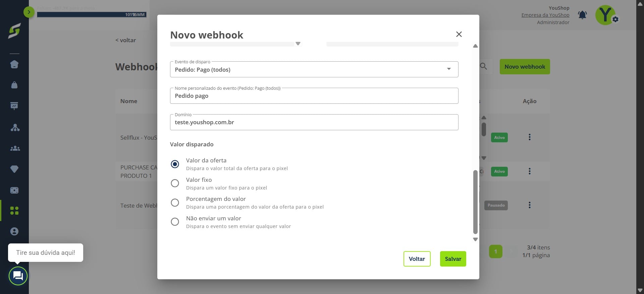Click the Sellflux logo in sidebar
This screenshot has width=644, height=294.
(14, 31)
